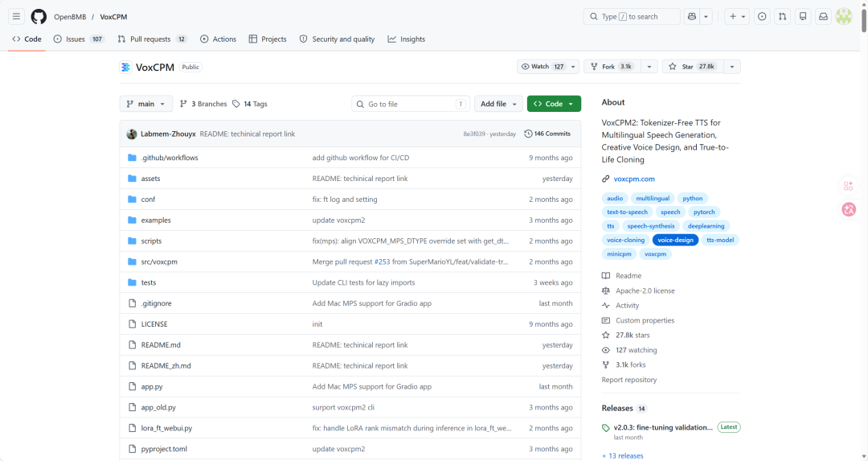
Task: Switch to the Issues tab
Action: [79, 39]
